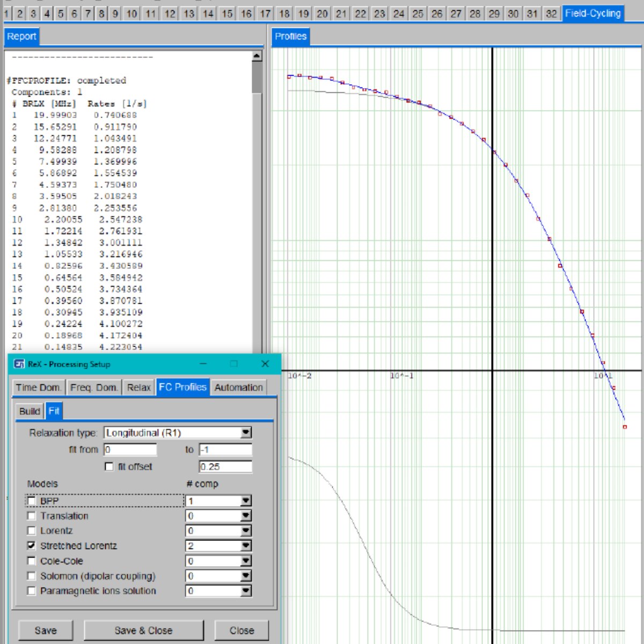Select the Field-Cycling tab
644x644 pixels.
(593, 13)
